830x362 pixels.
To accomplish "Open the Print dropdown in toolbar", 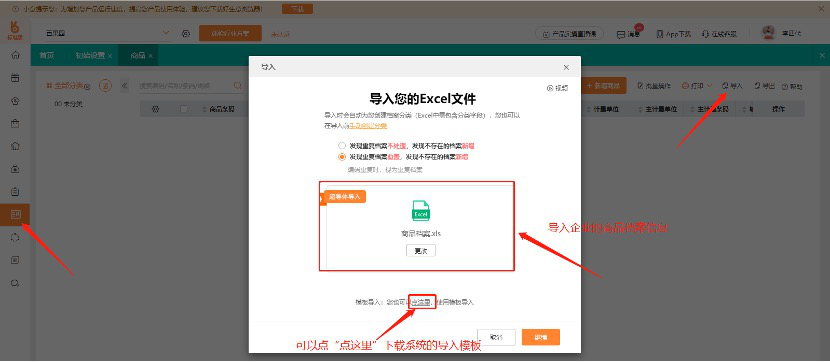I will coord(697,86).
